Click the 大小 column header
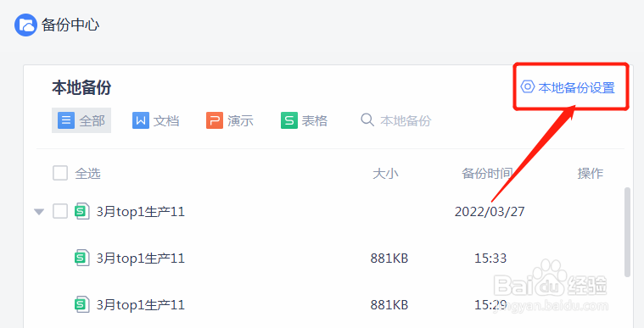This screenshot has width=644, height=328. (x=385, y=173)
